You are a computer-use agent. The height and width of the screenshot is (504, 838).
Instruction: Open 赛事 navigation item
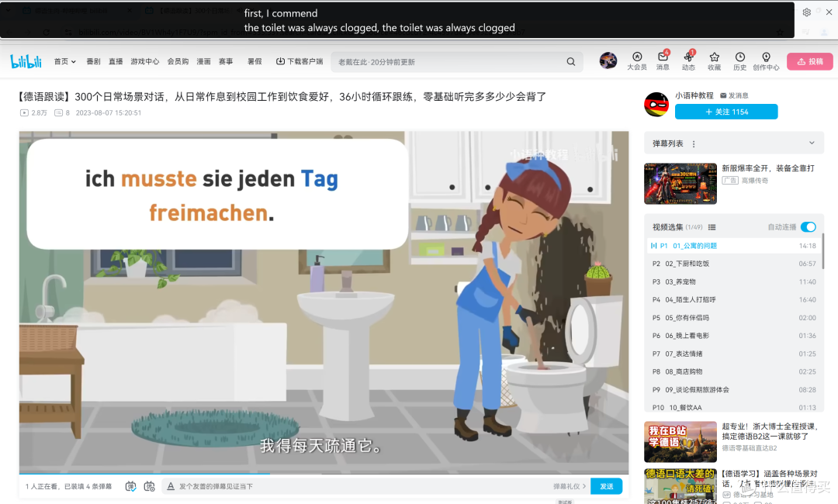pos(226,61)
